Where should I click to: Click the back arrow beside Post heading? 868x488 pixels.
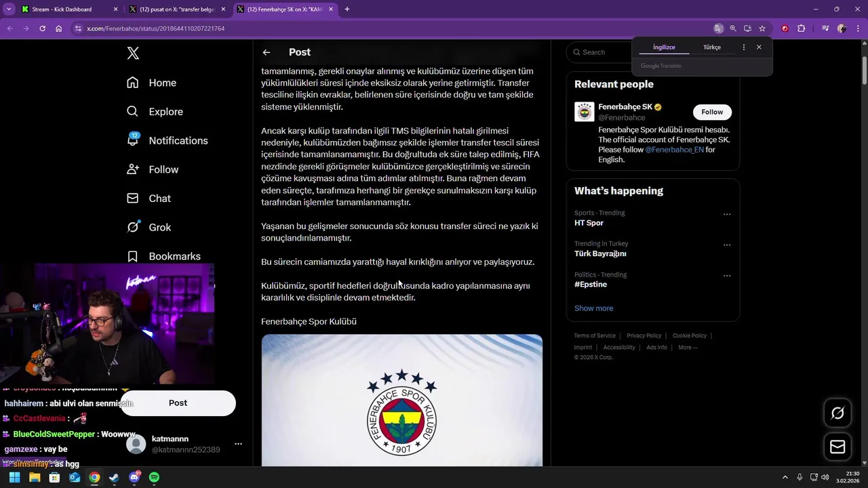pos(267,52)
